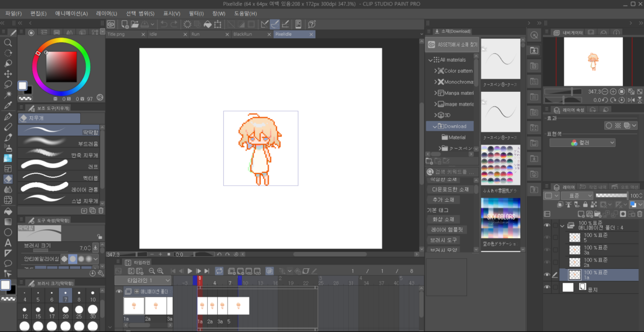644x332 pixels.
Task: Toggle timeline loop playback icon
Action: tap(219, 271)
